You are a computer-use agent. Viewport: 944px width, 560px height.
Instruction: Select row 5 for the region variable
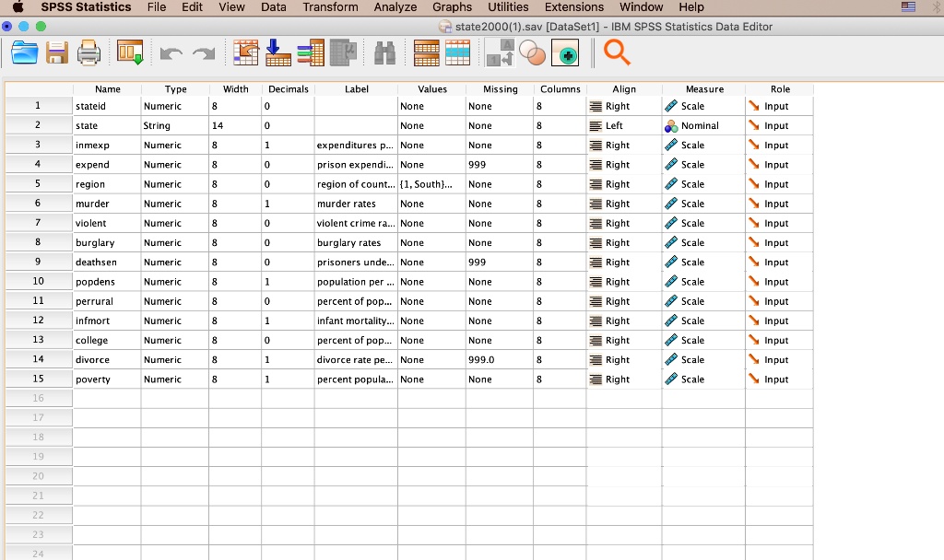(x=38, y=183)
